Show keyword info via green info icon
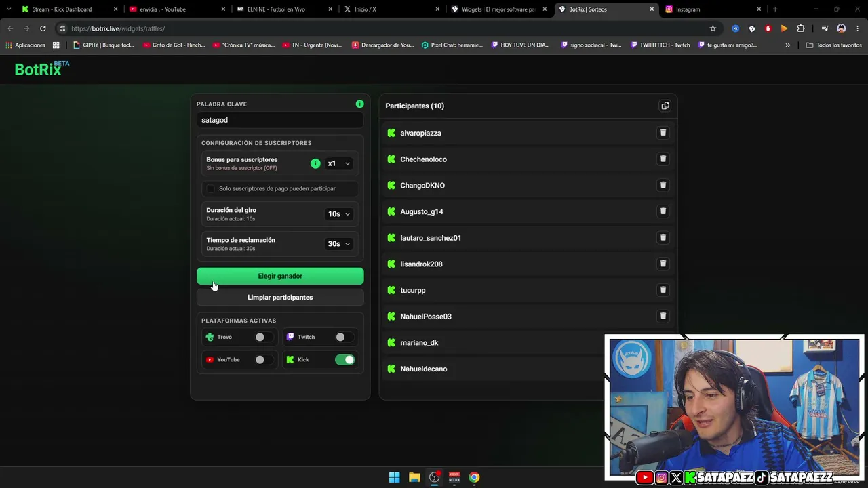The height and width of the screenshot is (488, 868). coord(359,104)
